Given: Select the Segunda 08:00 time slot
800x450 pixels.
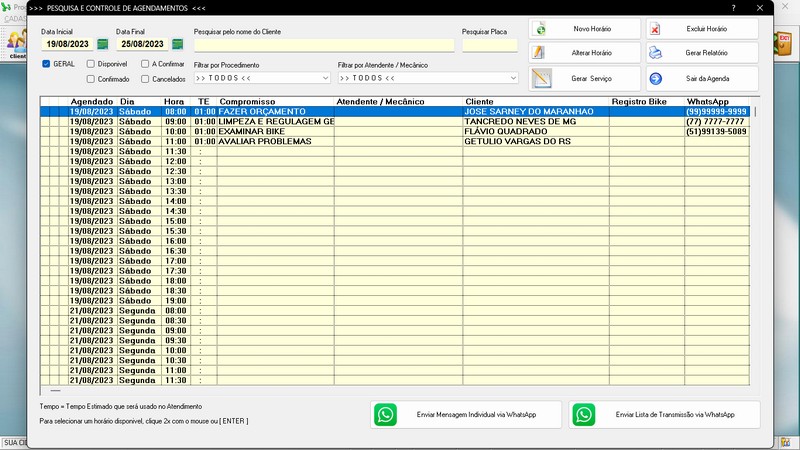Looking at the screenshot, I should tap(395, 310).
